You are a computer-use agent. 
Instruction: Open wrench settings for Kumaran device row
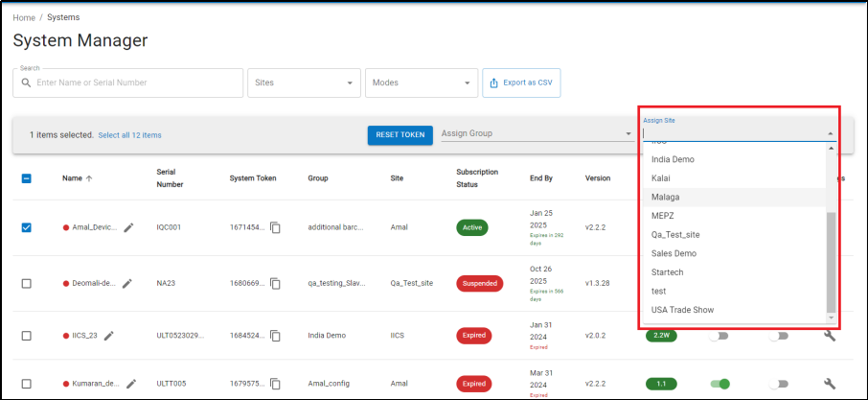pyautogui.click(x=830, y=384)
